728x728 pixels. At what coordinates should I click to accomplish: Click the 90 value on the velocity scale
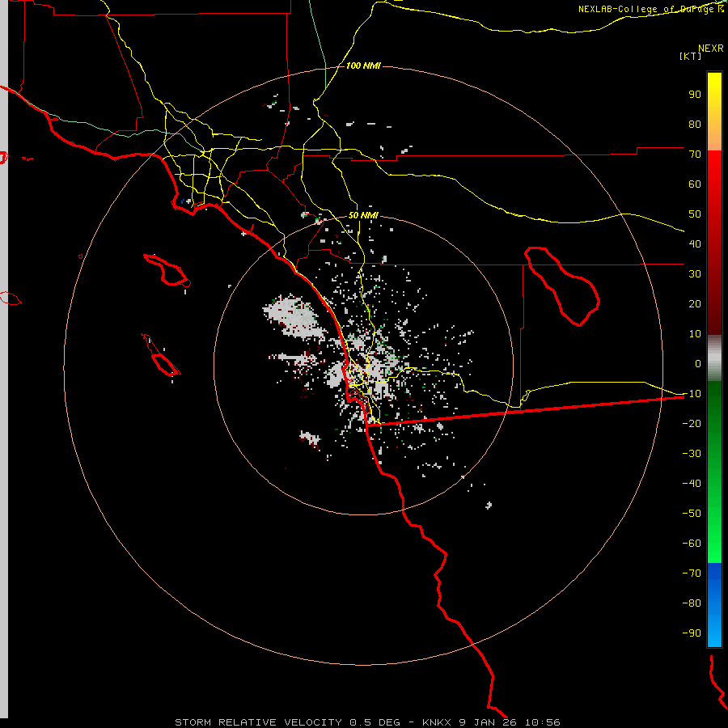point(695,95)
